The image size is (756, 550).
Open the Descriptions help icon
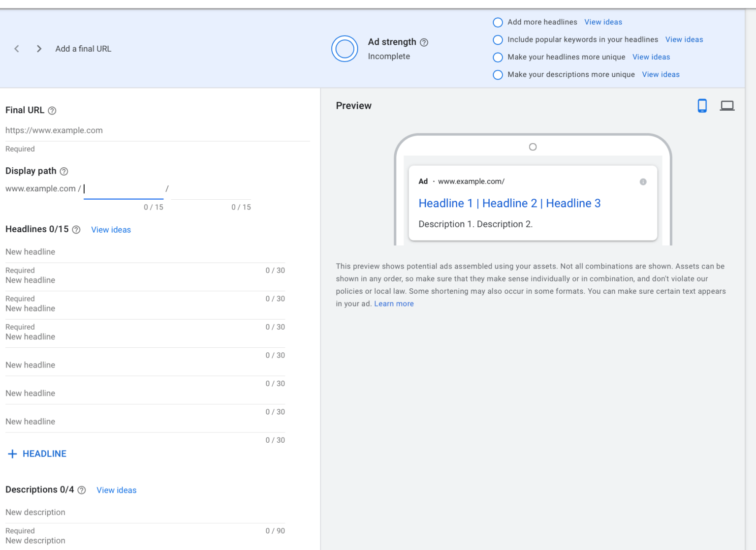point(82,490)
